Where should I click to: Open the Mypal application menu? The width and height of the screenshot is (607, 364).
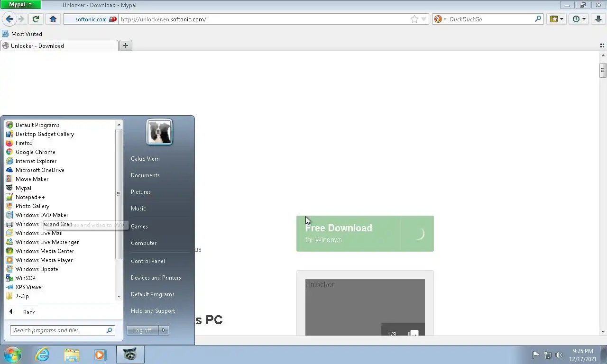click(21, 5)
